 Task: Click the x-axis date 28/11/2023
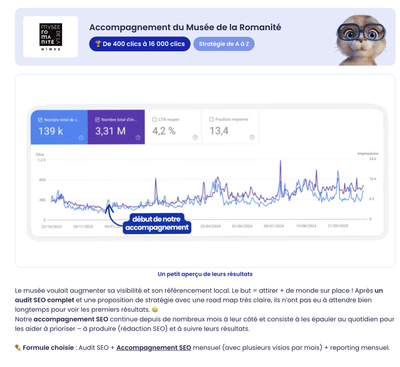pos(83,226)
